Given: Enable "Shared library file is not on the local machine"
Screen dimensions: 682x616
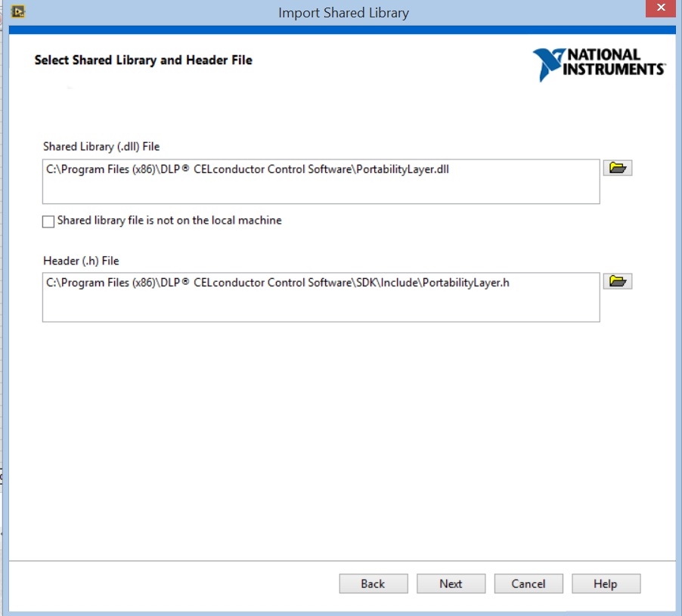Looking at the screenshot, I should (48, 221).
